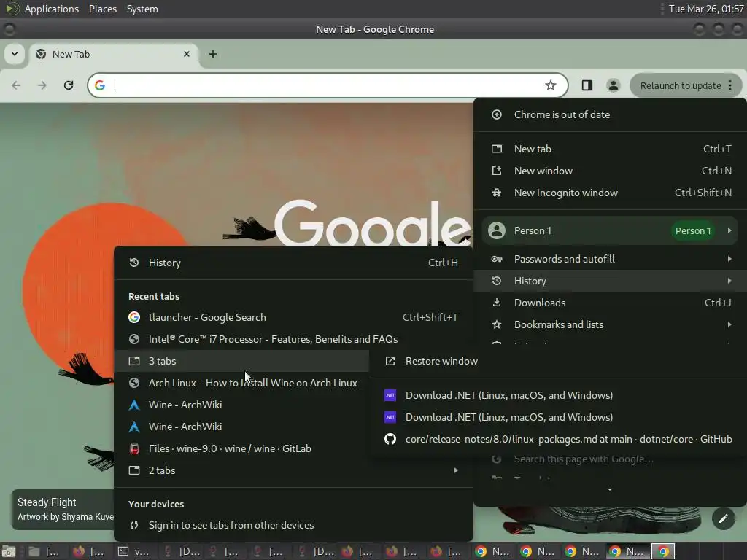Open the profile avatar icon in toolbar
The height and width of the screenshot is (560, 747).
(613, 85)
